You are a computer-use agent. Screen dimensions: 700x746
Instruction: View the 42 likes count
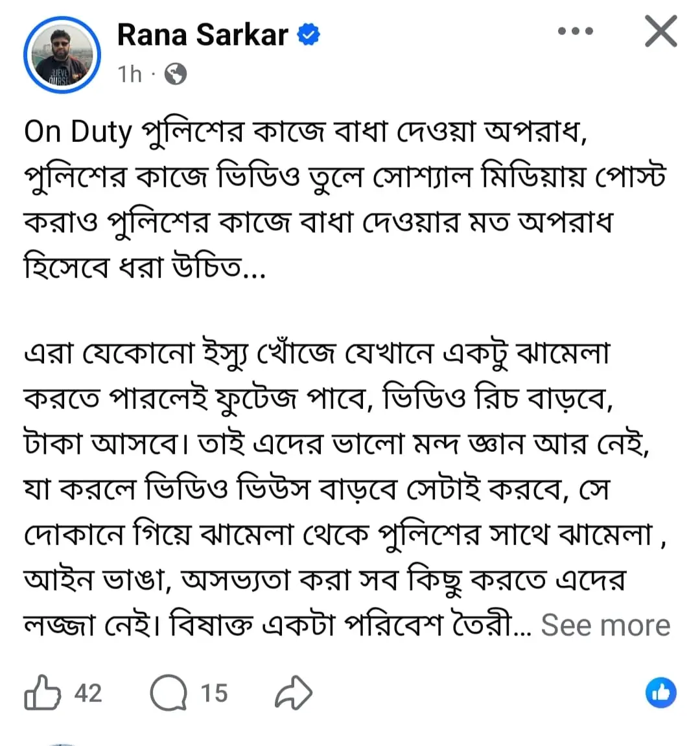[x=88, y=693]
